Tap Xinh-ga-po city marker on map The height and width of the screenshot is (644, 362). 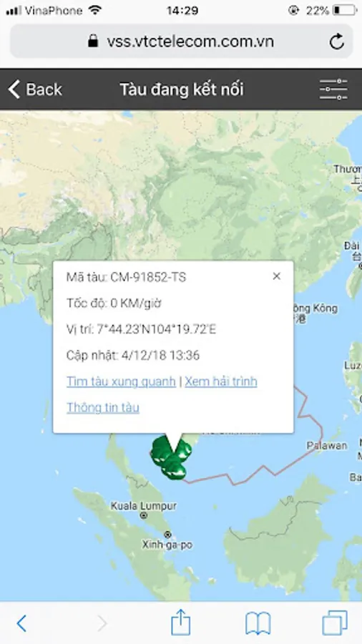coord(167,535)
